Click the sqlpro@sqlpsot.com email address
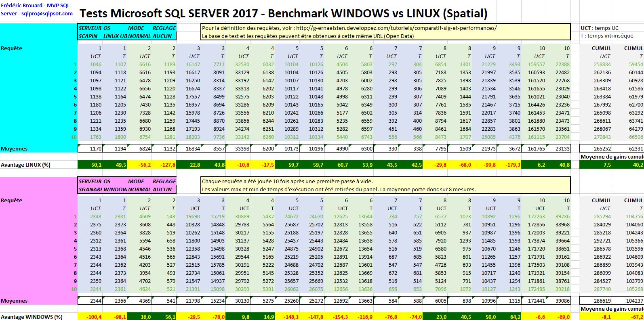 tap(47, 13)
